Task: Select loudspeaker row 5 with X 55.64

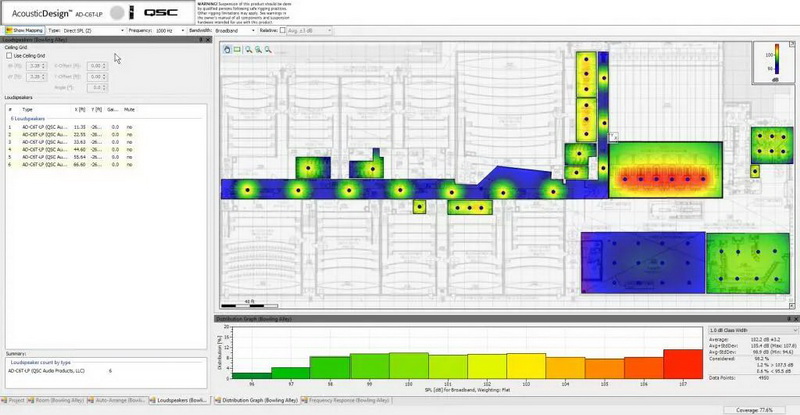Action: pos(71,157)
